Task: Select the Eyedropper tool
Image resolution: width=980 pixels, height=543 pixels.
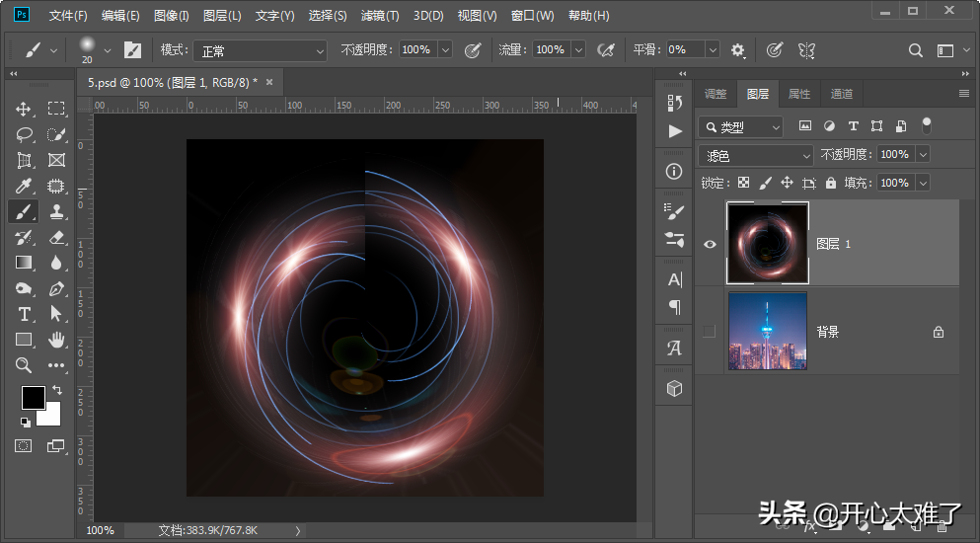Action: point(24,186)
